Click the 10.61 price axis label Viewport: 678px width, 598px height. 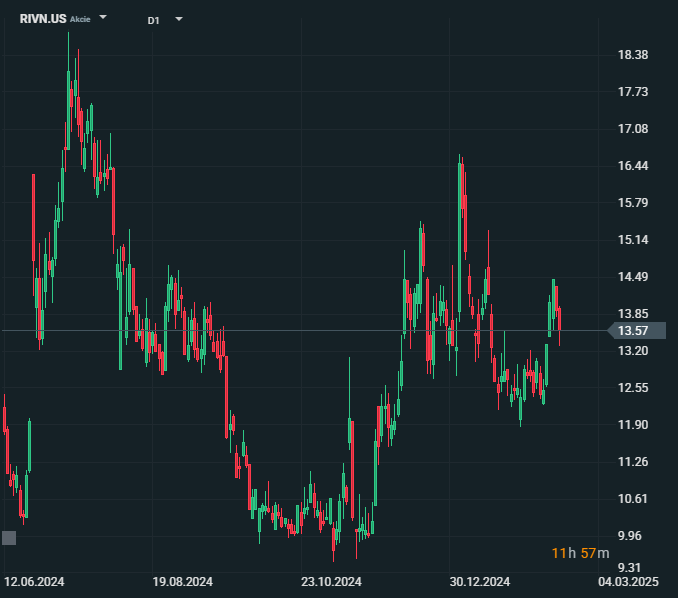[633, 499]
